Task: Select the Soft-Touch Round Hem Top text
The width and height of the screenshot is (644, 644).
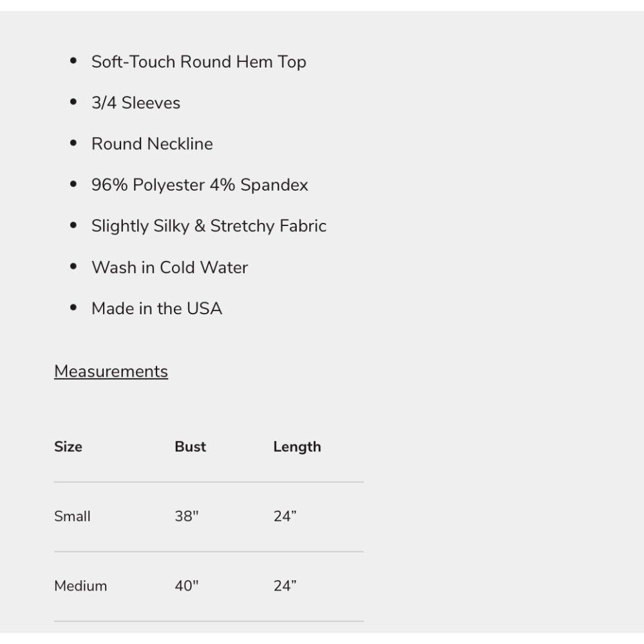Action: pyautogui.click(x=199, y=62)
